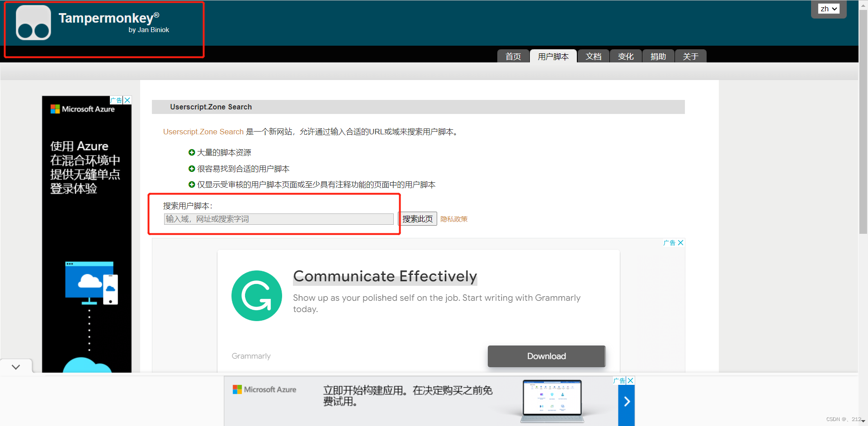Open the 隐私政策 link
The height and width of the screenshot is (426, 868).
[x=454, y=219]
